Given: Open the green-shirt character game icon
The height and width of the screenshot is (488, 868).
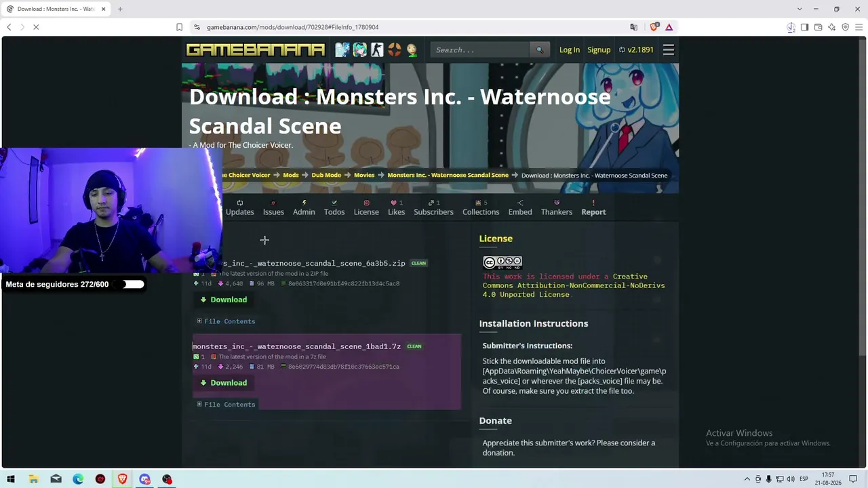Looking at the screenshot, I should click(x=412, y=49).
